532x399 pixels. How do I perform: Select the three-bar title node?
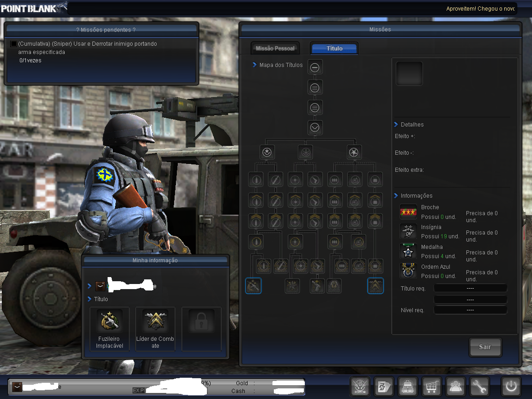click(315, 108)
